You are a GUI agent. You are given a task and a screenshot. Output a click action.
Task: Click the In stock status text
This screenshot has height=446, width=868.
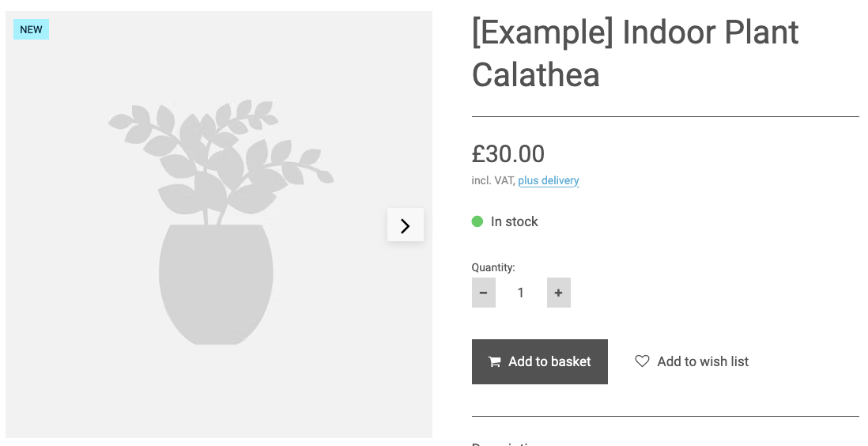[x=514, y=221]
